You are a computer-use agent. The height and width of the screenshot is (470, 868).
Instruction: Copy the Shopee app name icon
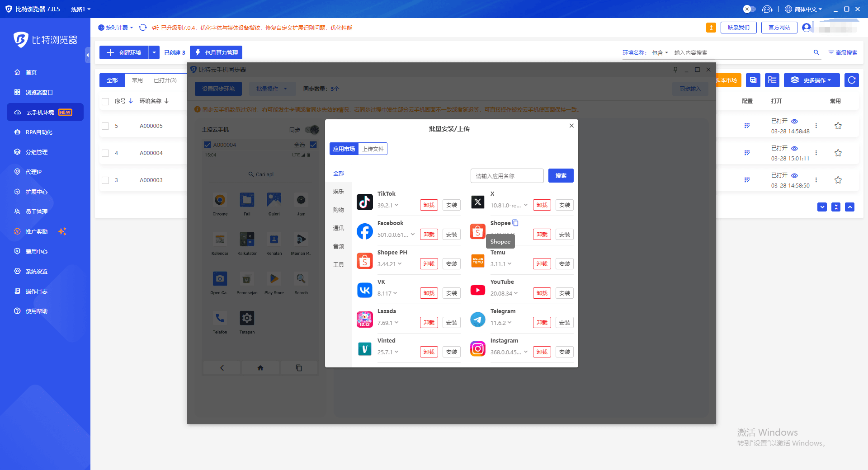515,223
